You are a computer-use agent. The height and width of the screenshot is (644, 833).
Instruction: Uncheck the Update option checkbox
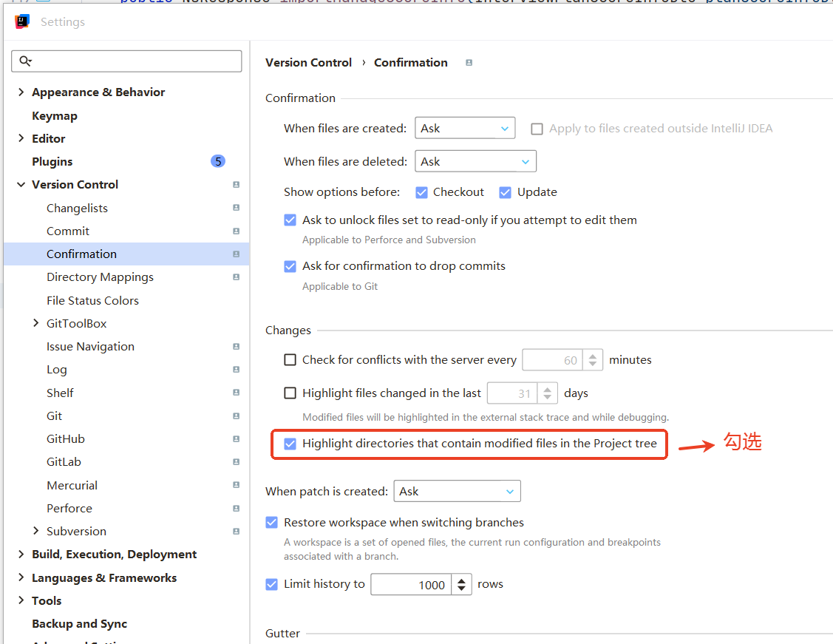point(506,192)
